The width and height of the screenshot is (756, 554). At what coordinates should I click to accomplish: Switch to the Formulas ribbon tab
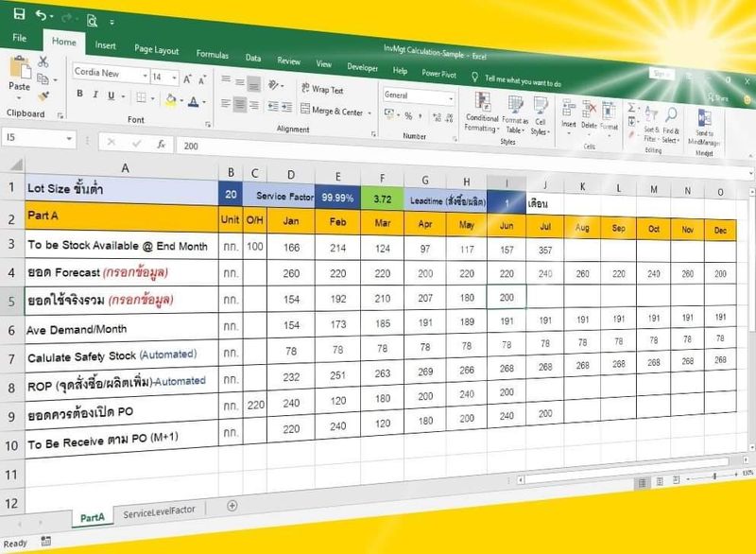tap(213, 56)
